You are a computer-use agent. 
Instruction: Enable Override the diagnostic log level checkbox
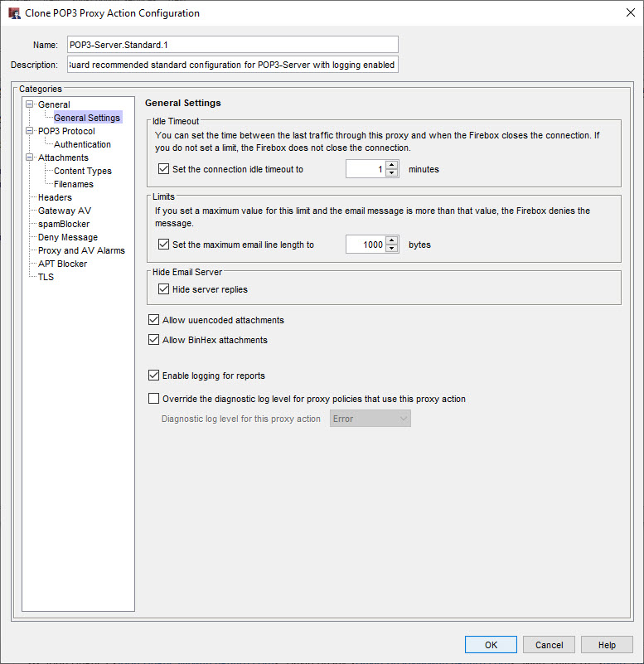coord(153,399)
